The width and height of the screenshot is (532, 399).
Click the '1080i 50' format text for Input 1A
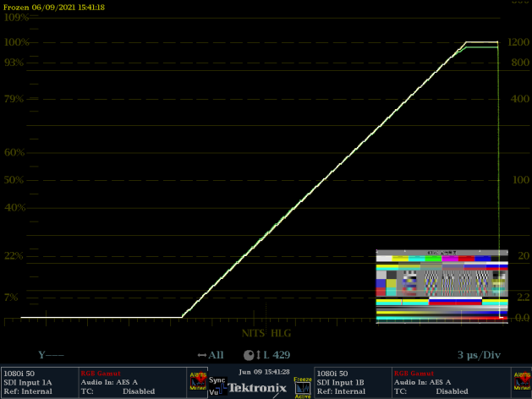tap(19, 374)
